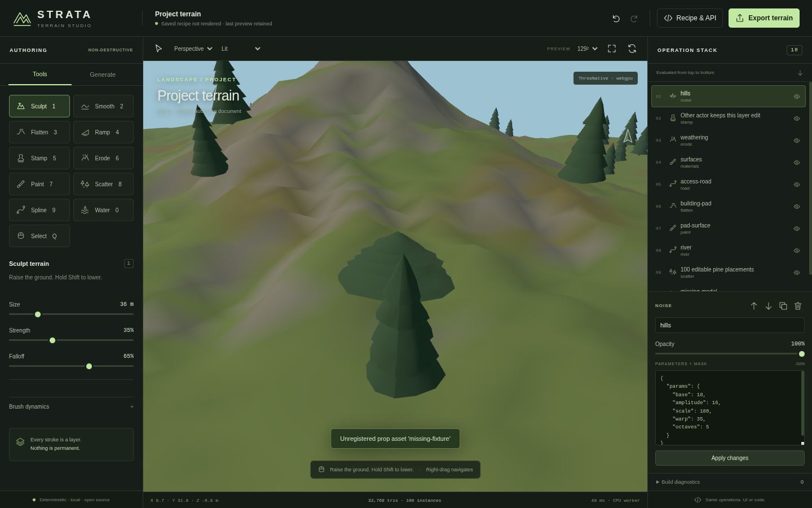Duplicate the selected noise layer

pyautogui.click(x=783, y=306)
